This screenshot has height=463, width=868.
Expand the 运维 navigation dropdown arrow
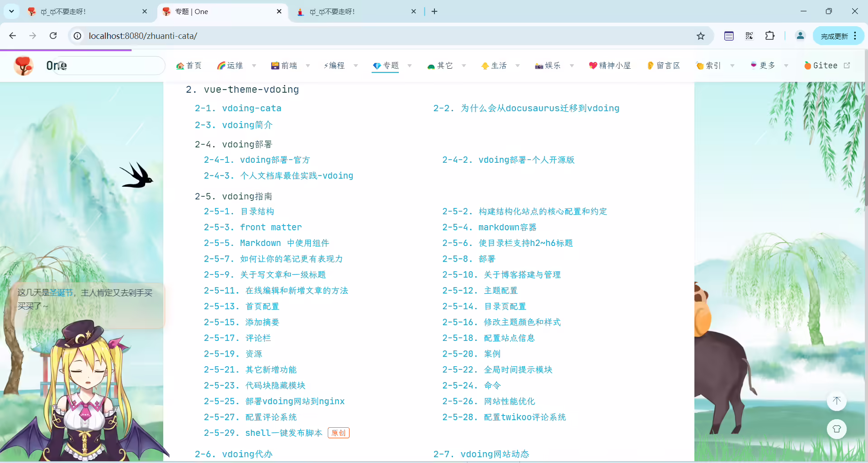point(254,66)
